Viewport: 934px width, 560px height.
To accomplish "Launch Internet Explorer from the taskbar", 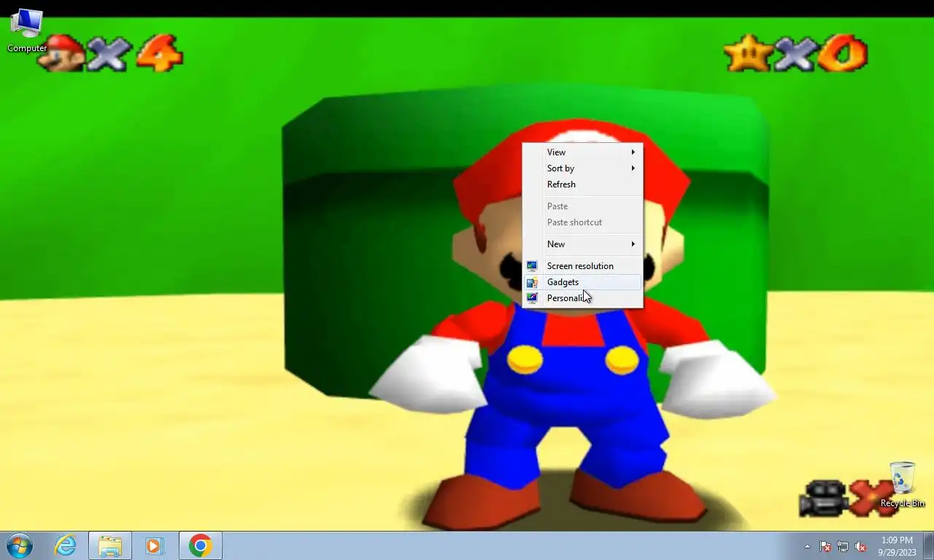I will coord(65,545).
